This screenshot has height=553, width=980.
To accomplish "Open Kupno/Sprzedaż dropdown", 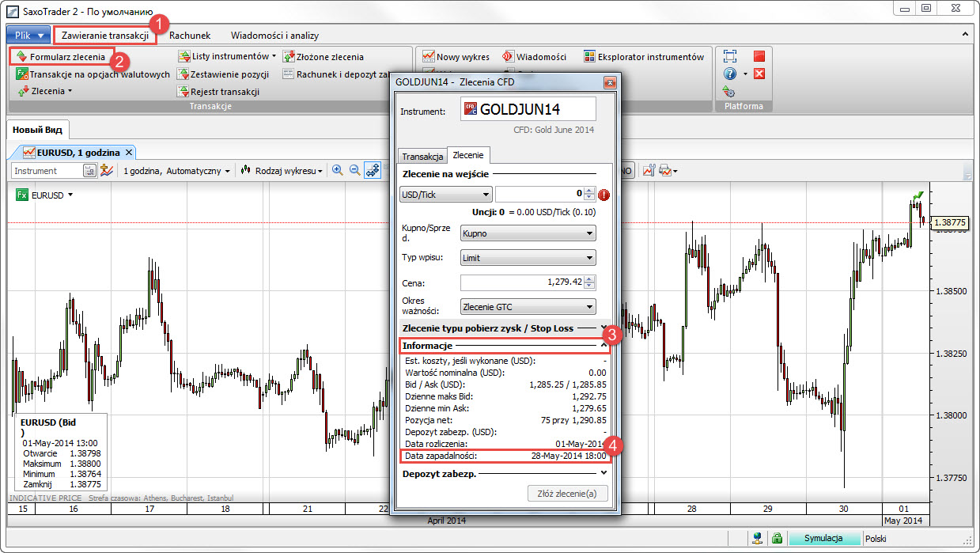I will [528, 233].
